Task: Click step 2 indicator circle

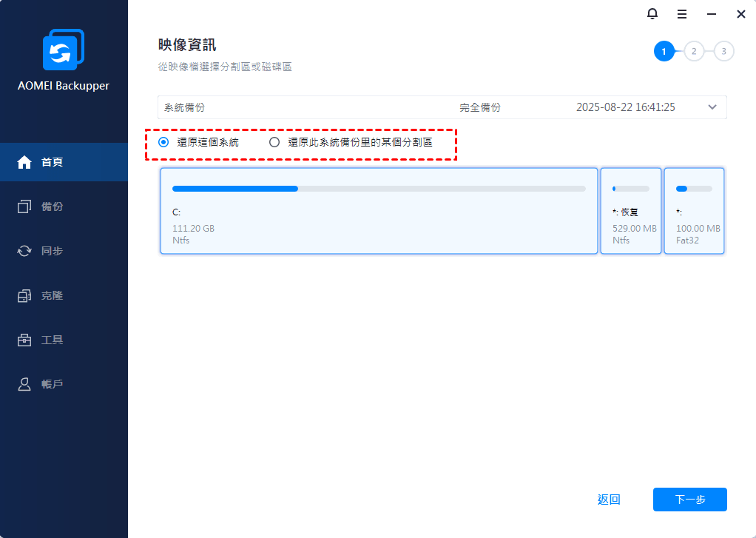Action: click(694, 51)
